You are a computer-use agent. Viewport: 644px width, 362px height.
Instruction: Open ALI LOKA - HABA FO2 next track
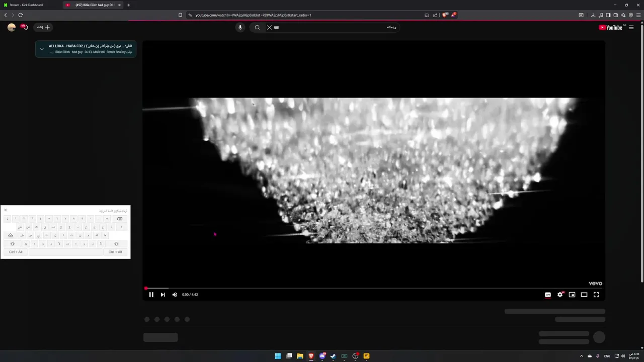tap(91, 46)
